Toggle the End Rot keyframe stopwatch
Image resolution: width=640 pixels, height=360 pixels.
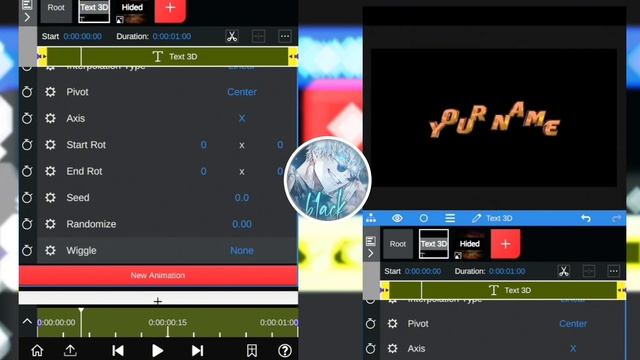[x=27, y=171]
